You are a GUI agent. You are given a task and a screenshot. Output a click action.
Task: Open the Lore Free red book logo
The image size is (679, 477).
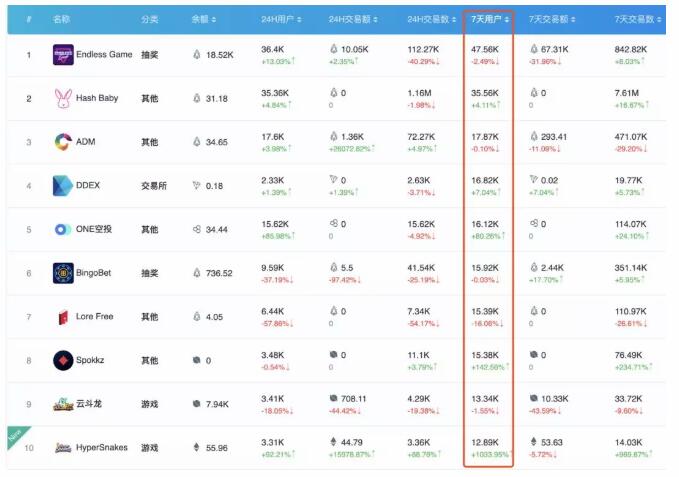pos(63,317)
